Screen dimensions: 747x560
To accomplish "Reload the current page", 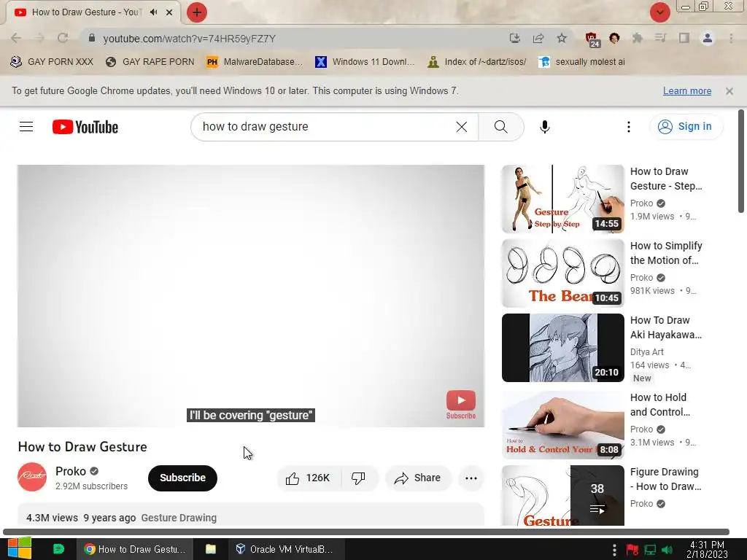I will click(63, 38).
